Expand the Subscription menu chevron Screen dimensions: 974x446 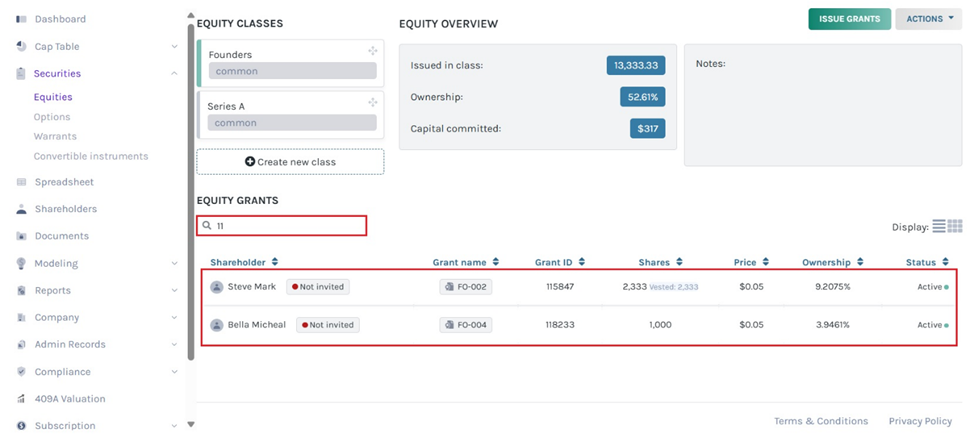[174, 426]
